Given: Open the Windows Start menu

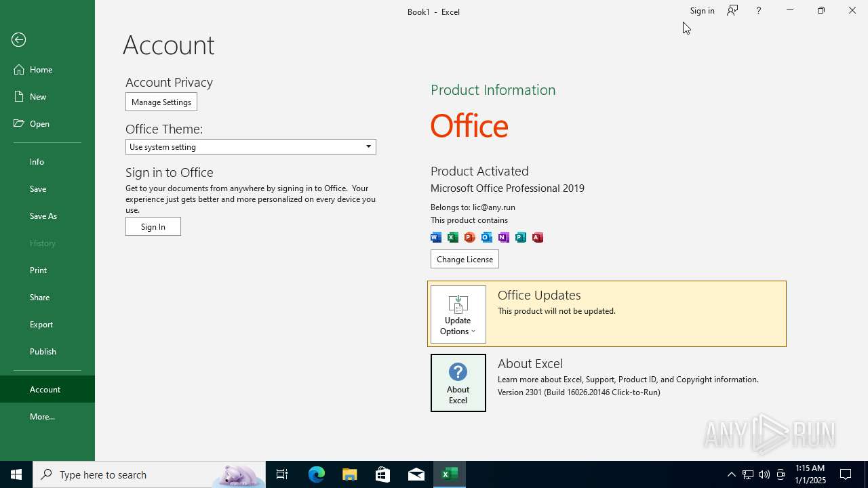Looking at the screenshot, I should tap(16, 474).
